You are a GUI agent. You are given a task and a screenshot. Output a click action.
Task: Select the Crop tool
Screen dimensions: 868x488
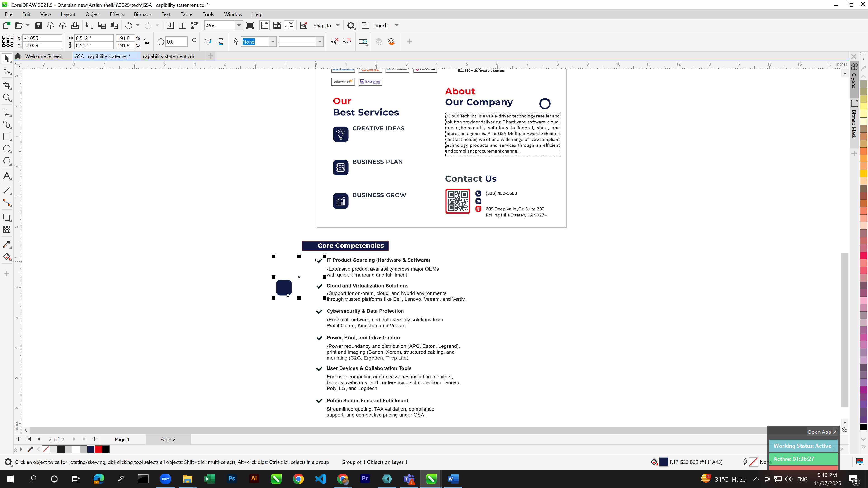click(7, 85)
